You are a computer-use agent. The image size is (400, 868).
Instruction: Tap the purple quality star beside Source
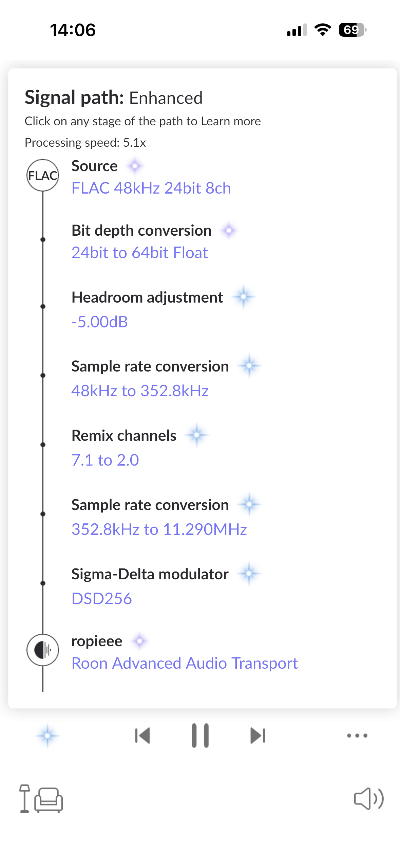click(135, 166)
